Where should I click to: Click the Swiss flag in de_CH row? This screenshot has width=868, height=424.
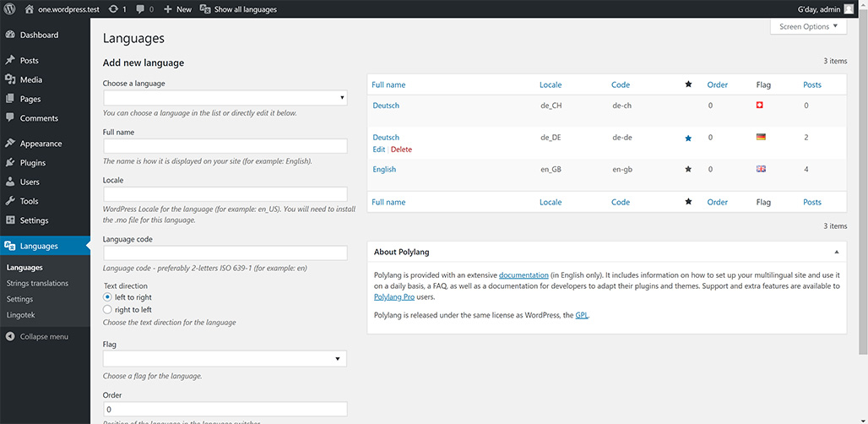point(760,105)
